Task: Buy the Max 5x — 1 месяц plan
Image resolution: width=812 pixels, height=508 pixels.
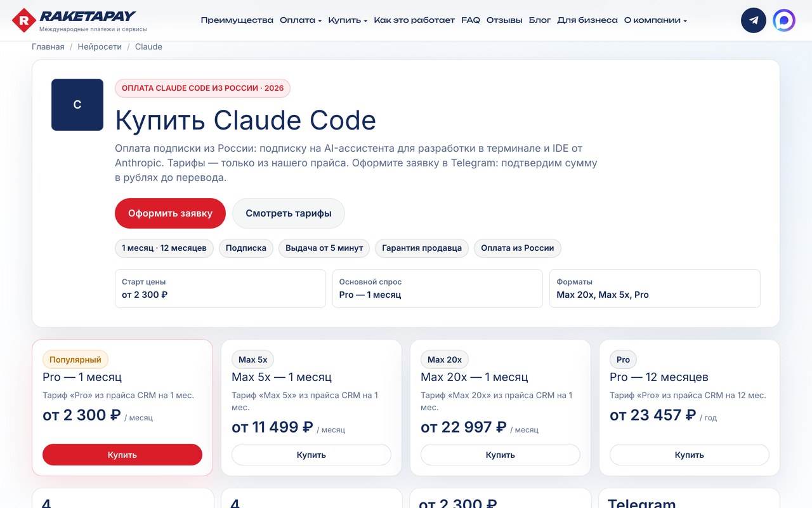Action: coord(311,455)
